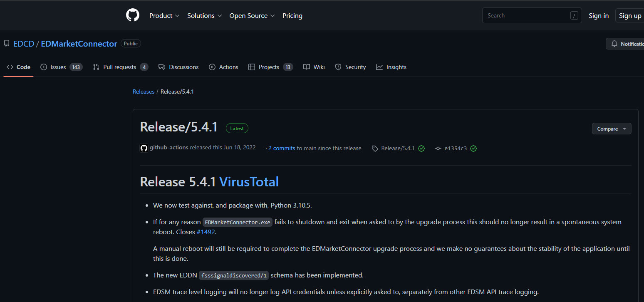Expand the Open Source menu
This screenshot has height=302, width=644.
[x=252, y=16]
